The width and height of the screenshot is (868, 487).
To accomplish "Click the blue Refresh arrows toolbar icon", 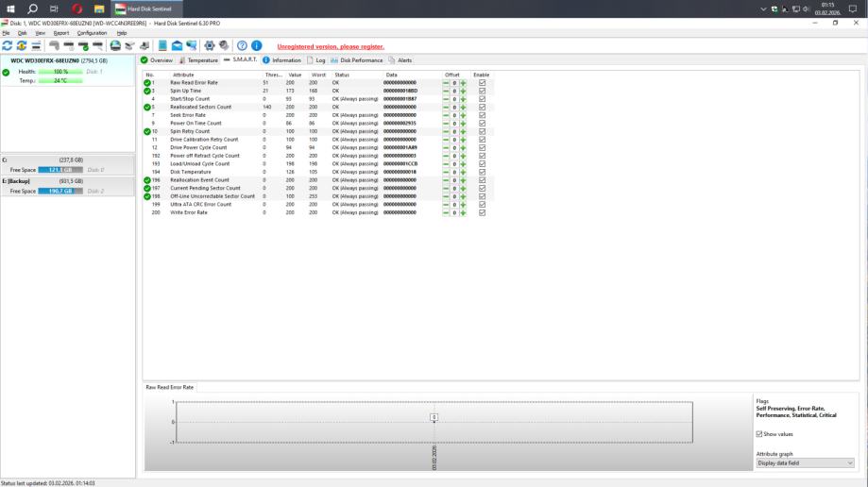I will [x=8, y=45].
